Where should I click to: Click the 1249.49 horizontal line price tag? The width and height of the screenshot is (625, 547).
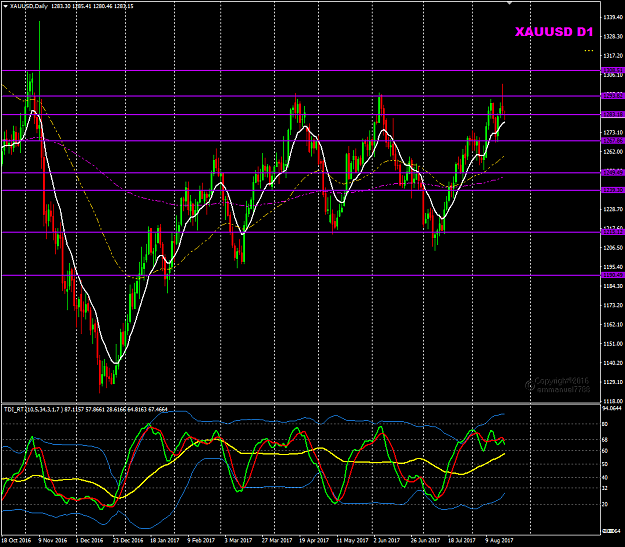click(x=613, y=173)
